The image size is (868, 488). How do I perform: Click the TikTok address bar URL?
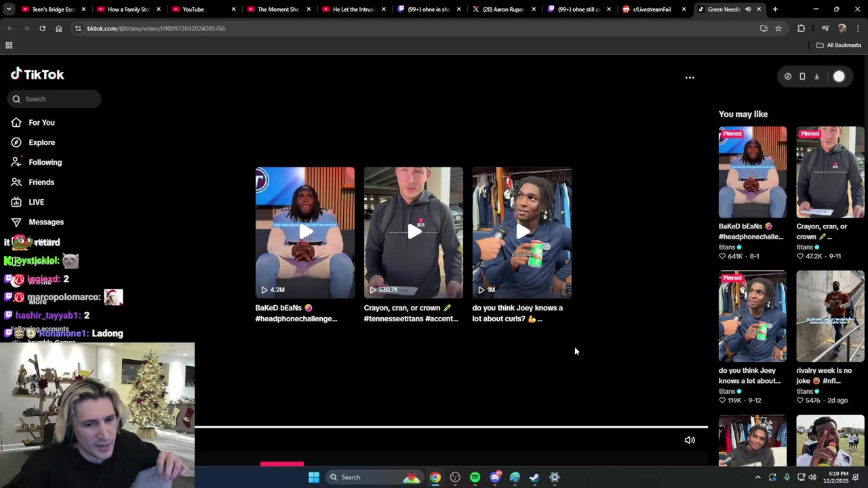(x=156, y=28)
